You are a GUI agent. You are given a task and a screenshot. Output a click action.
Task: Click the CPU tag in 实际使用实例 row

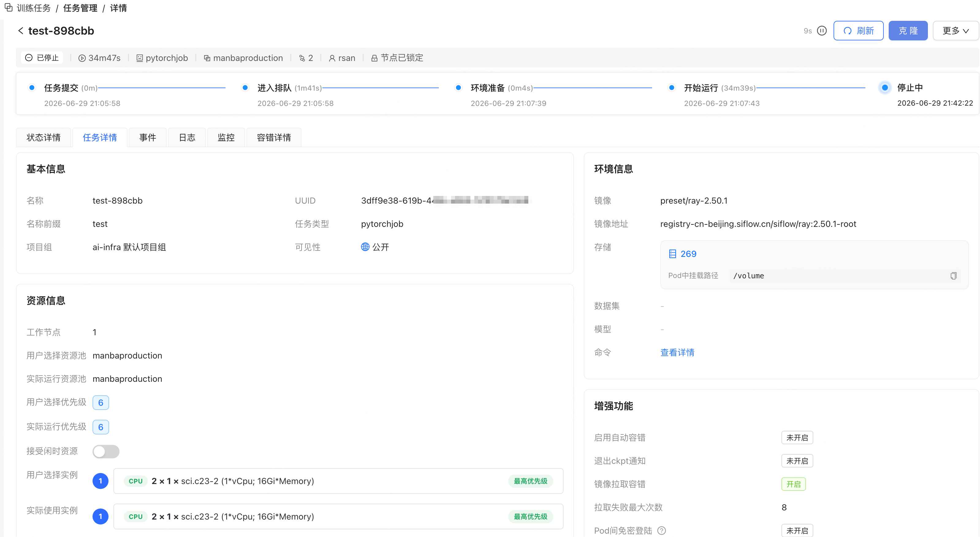[x=135, y=516]
